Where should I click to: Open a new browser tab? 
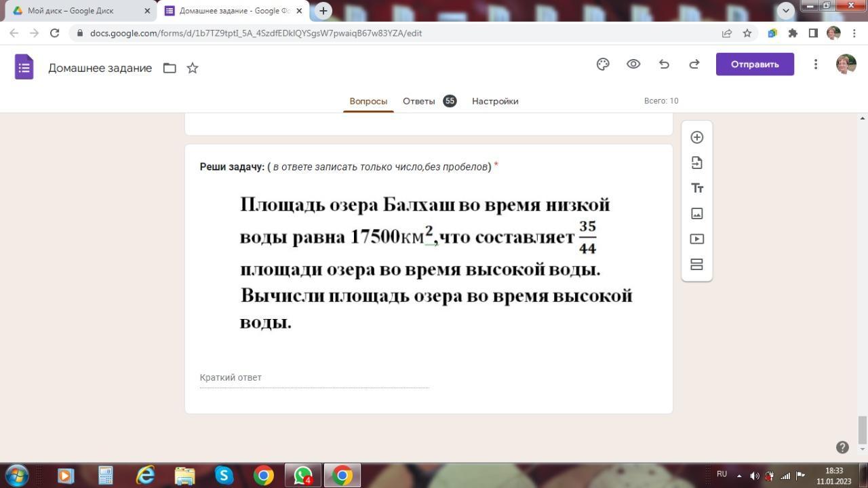tap(323, 11)
